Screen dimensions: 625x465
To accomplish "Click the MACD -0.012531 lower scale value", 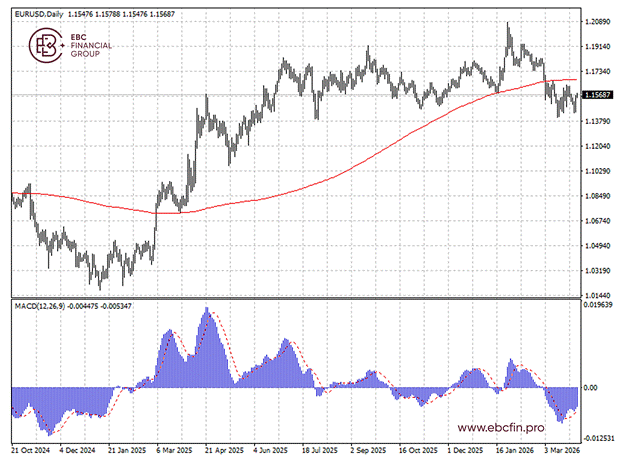I will (601, 437).
